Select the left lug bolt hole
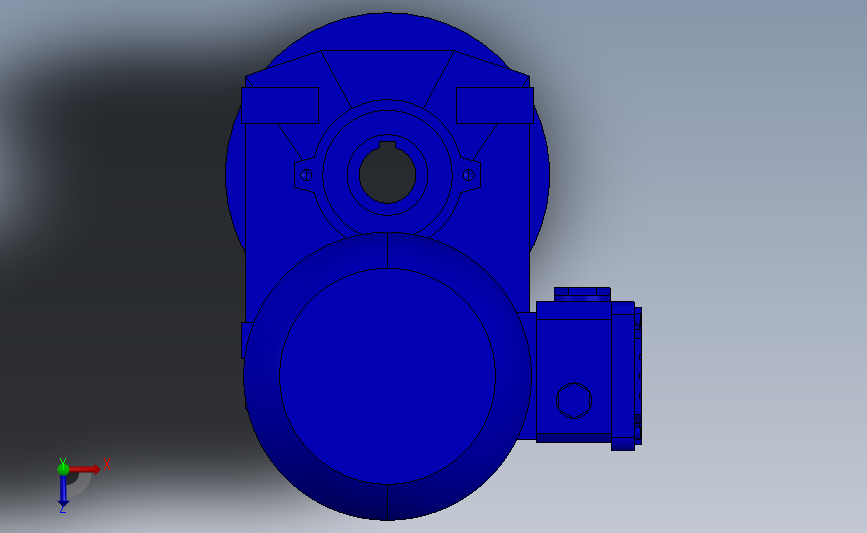867x533 pixels. (x=306, y=175)
